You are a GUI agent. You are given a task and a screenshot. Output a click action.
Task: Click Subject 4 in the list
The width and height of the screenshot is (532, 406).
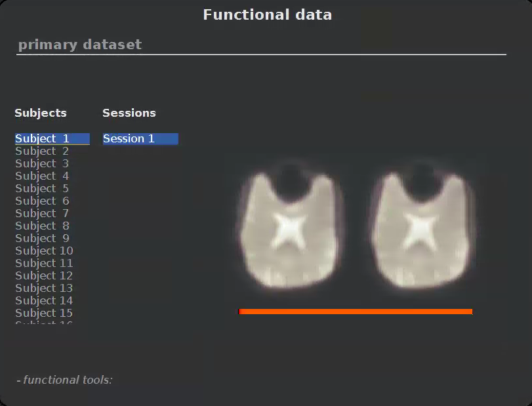(x=43, y=176)
